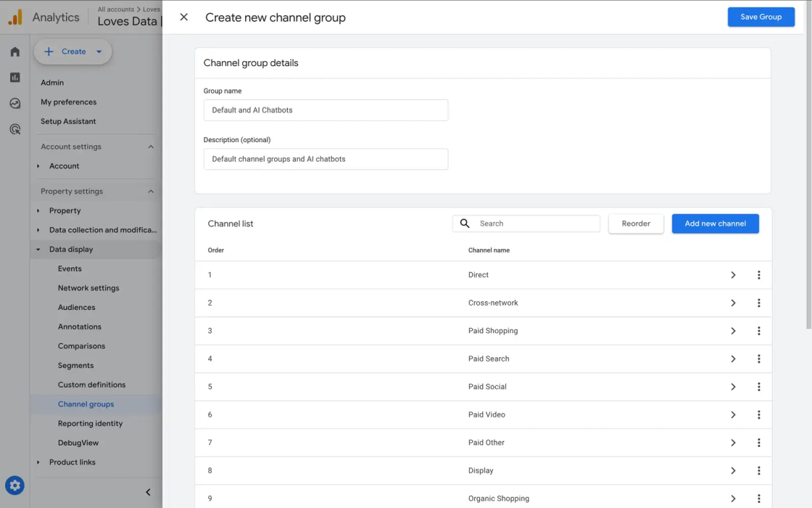Open more options for the Display channel
This screenshot has height=508, width=812.
(x=759, y=470)
